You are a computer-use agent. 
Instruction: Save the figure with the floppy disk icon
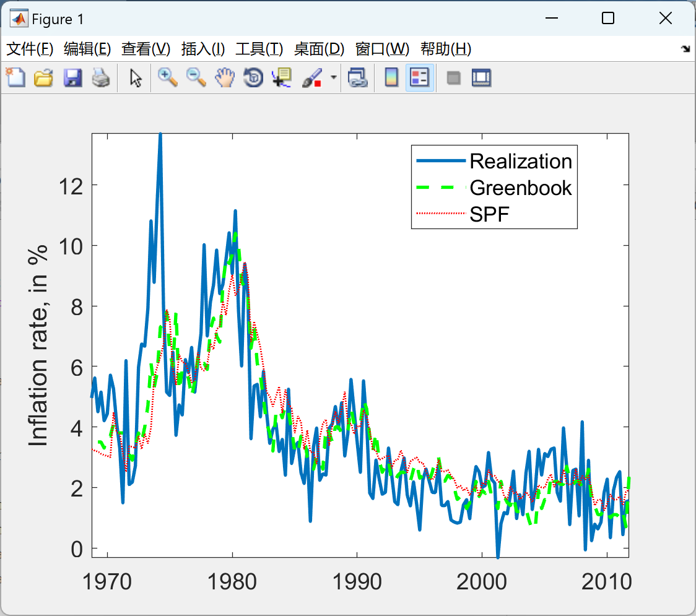click(72, 78)
